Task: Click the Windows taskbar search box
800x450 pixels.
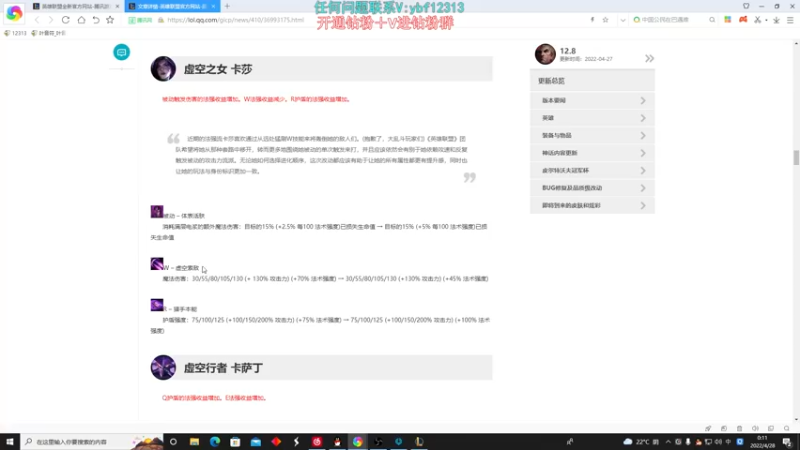Action: tap(92, 441)
